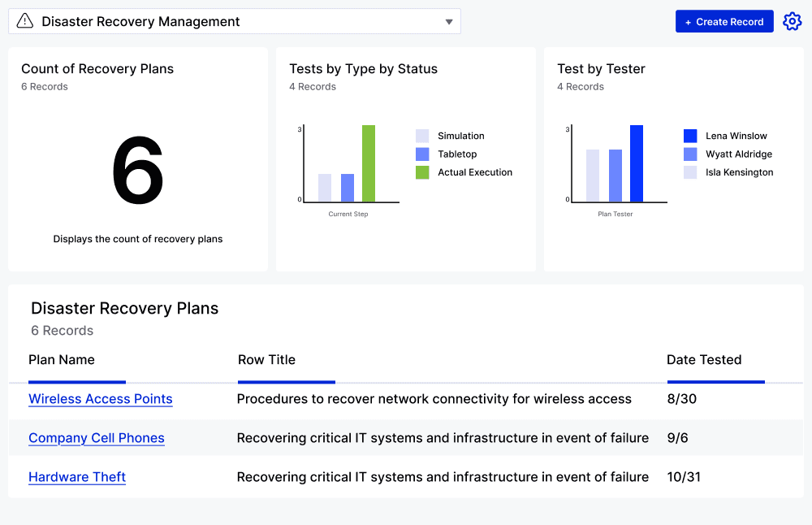
Task: Open the Wireless Access Points plan link
Action: (101, 399)
